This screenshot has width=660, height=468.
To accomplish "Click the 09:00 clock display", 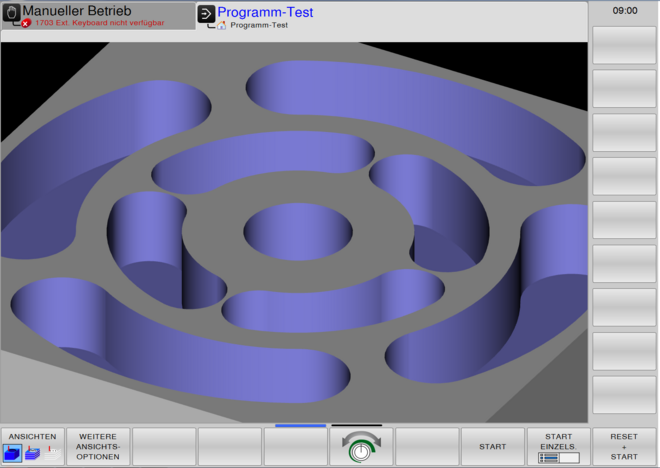I will [625, 10].
